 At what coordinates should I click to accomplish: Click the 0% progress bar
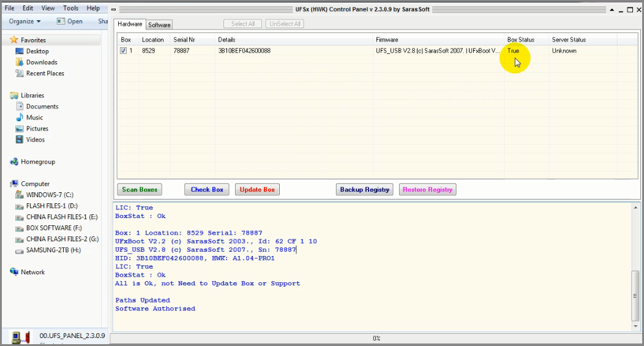pyautogui.click(x=376, y=338)
